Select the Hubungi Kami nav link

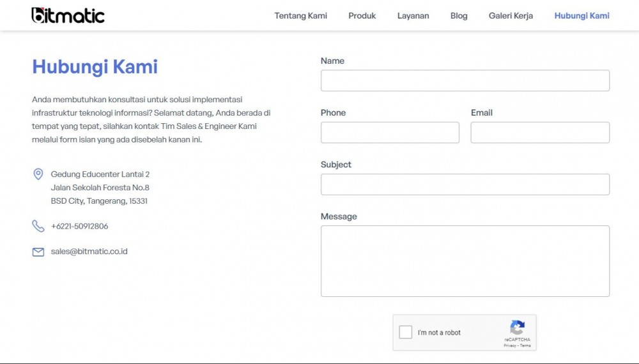click(582, 15)
